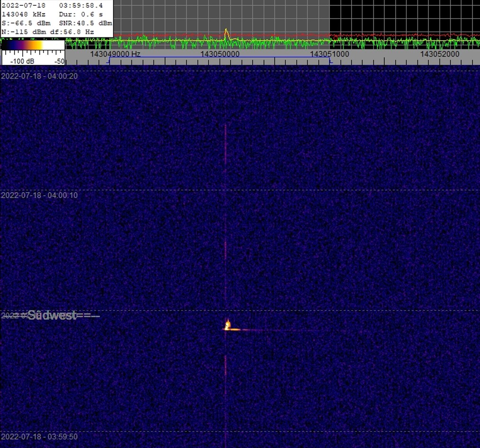
Task: Click the color palette gradient bar
Action: pos(33,45)
